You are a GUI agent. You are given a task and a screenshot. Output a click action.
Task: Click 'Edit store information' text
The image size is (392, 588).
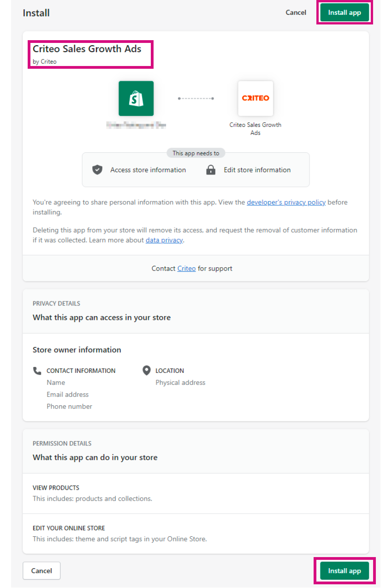(x=257, y=170)
